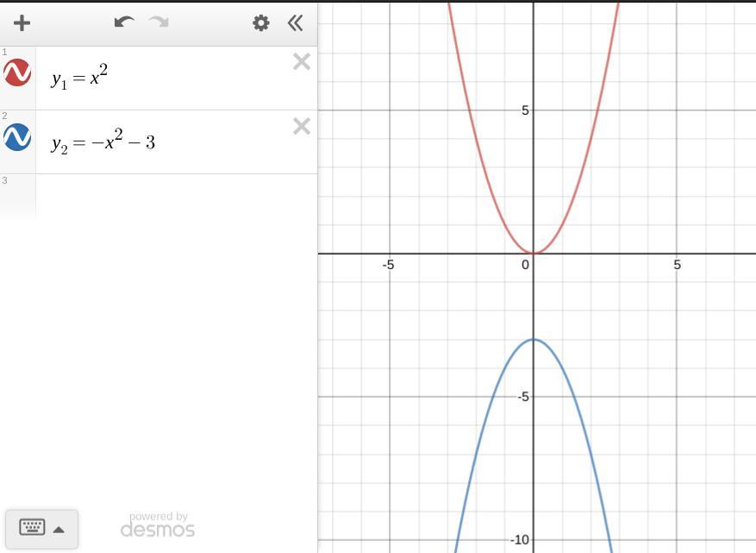
Task: Show the on-screen keyboard
Action: coord(32,527)
